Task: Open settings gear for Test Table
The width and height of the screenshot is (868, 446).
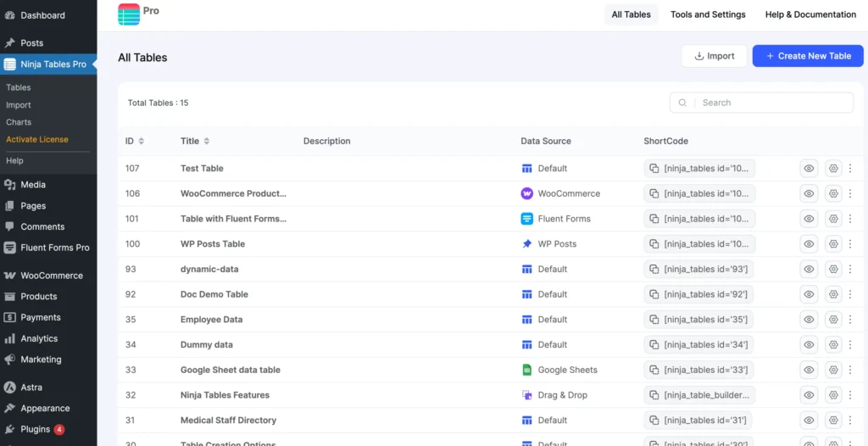Action: click(833, 169)
